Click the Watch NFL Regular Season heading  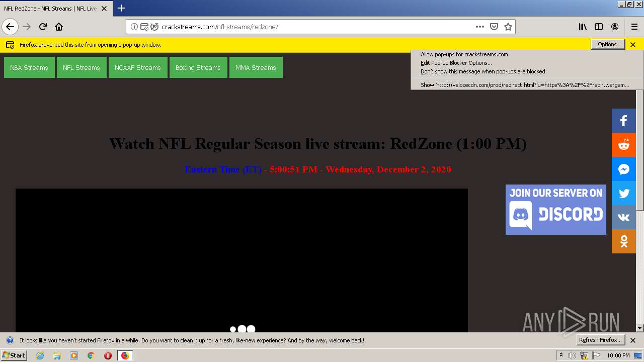click(317, 144)
